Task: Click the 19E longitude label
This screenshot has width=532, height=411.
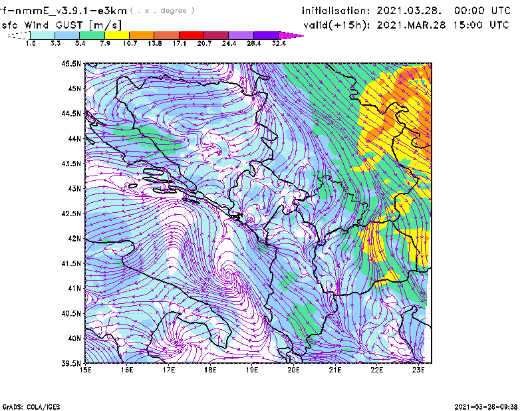Action: click(x=252, y=370)
